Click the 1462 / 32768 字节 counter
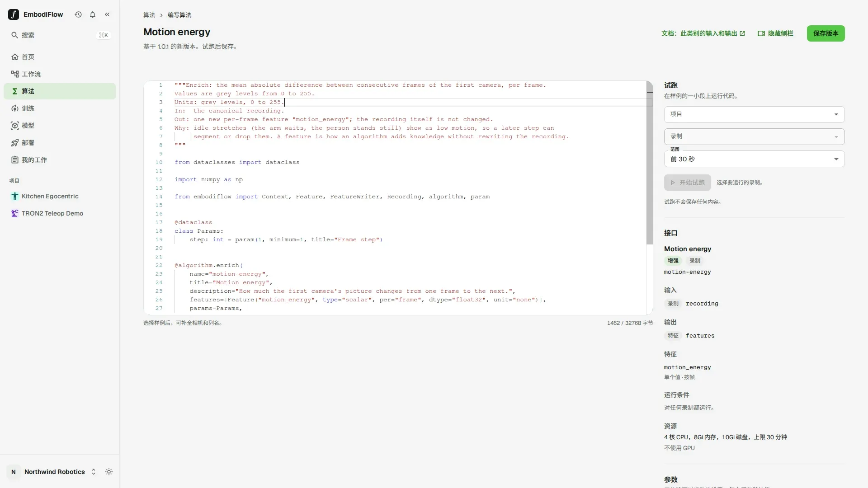Viewport: 868px width, 488px height. 630,323
